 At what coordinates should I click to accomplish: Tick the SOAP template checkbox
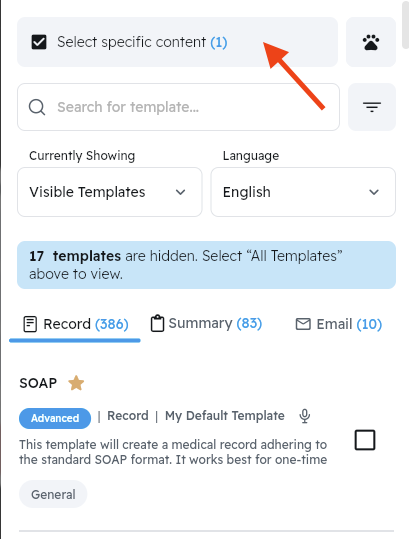coord(365,440)
